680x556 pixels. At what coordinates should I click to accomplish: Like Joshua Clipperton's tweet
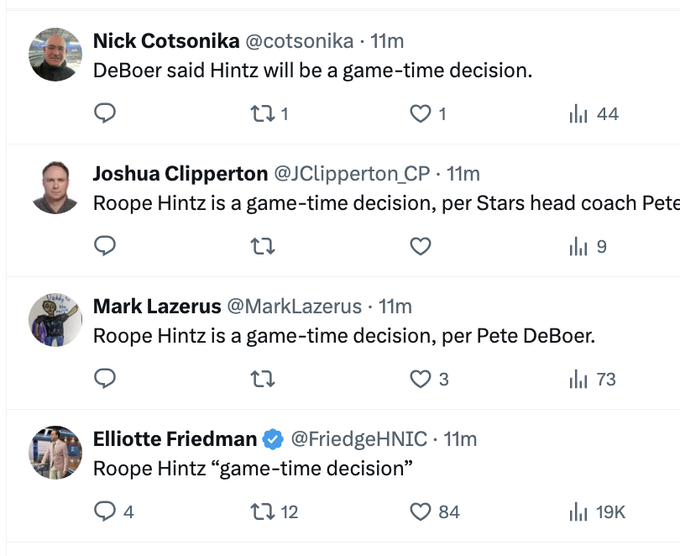tap(421, 246)
